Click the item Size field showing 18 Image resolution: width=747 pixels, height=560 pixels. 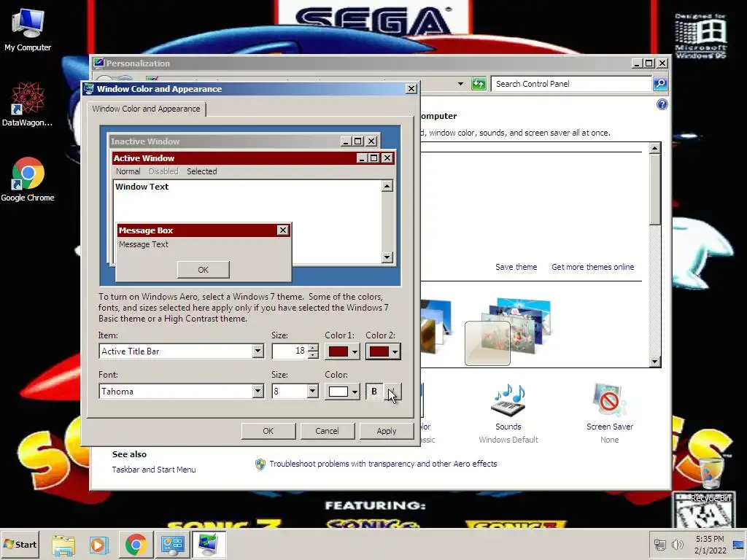pos(290,351)
